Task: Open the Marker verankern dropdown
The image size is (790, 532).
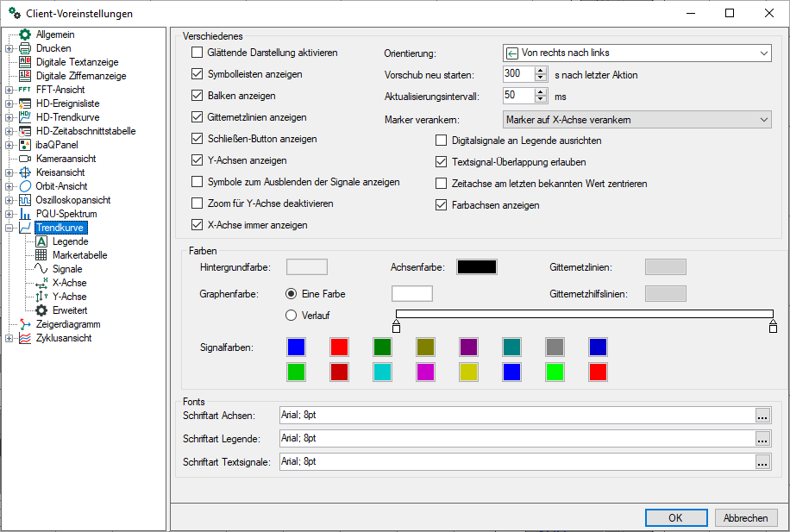Action: [x=636, y=119]
